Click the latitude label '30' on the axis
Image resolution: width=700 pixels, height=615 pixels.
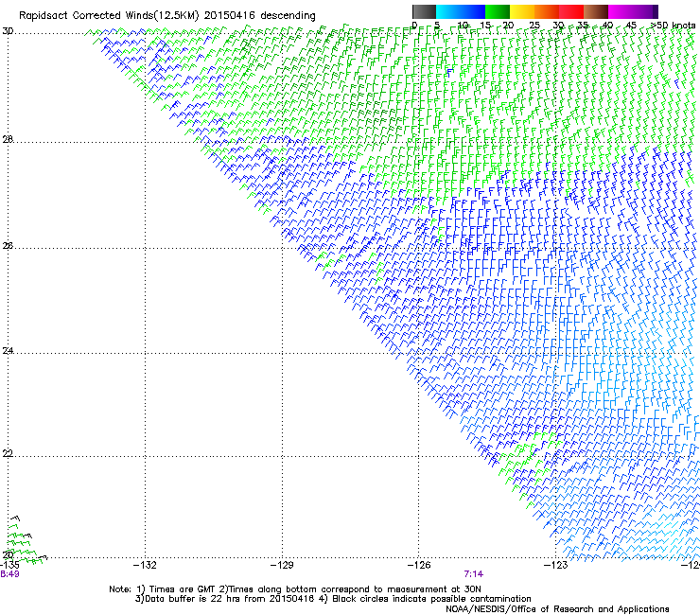tap(8, 31)
